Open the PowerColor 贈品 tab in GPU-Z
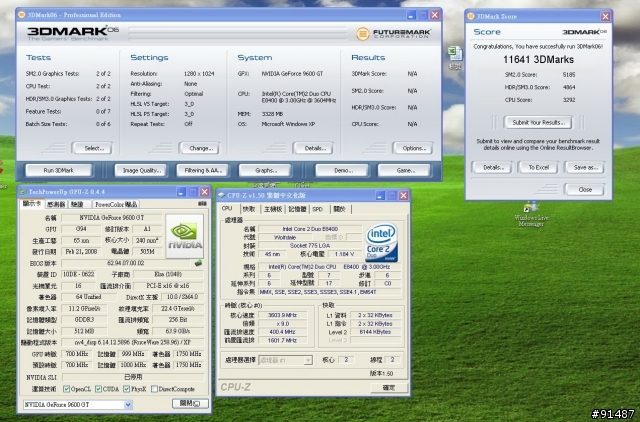The image size is (640, 422). point(116,204)
